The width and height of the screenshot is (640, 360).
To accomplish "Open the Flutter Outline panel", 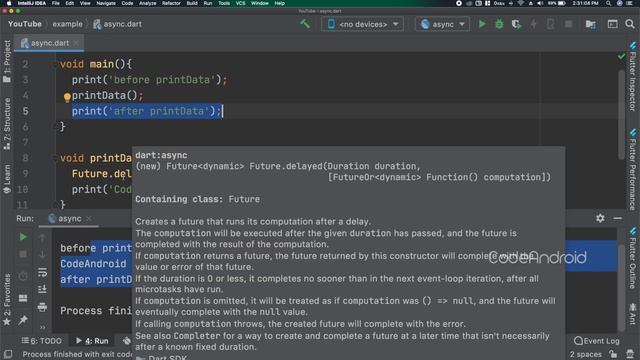I will coord(633,258).
